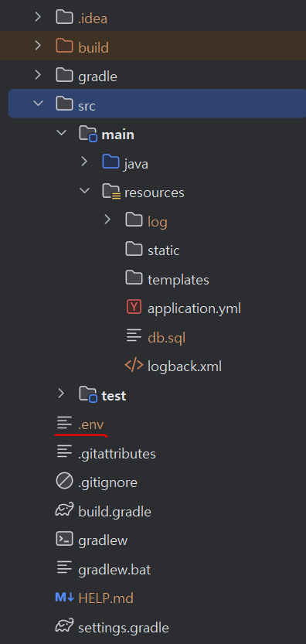Collapse the main folder chevron
This screenshot has height=644, width=306.
pyautogui.click(x=61, y=133)
